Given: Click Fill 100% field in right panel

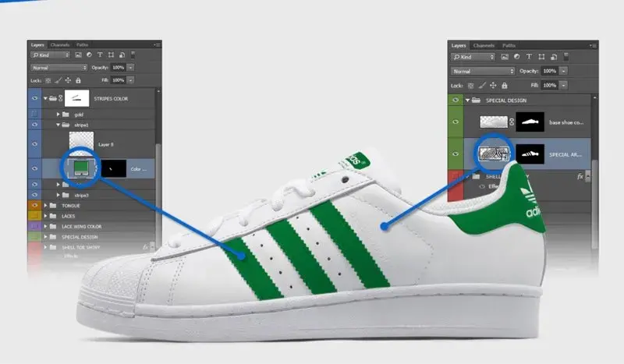Looking at the screenshot, I should [x=550, y=85].
